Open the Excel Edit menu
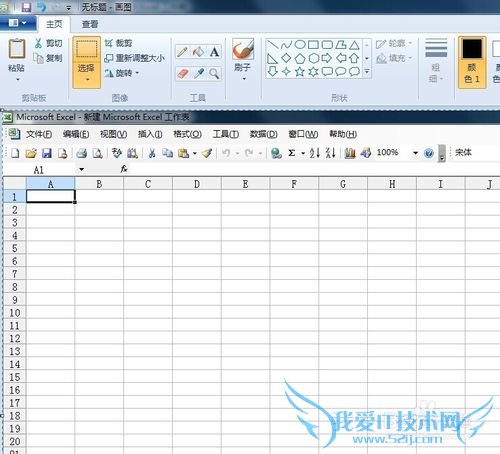This screenshot has height=454, width=500. click(76, 134)
